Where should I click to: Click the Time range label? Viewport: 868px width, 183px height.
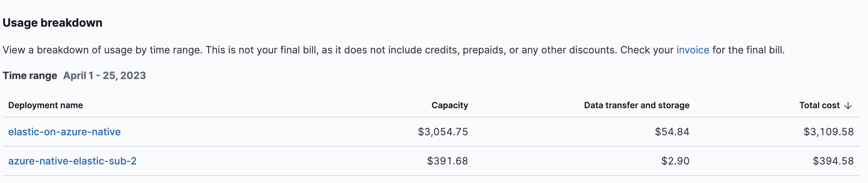tap(30, 75)
